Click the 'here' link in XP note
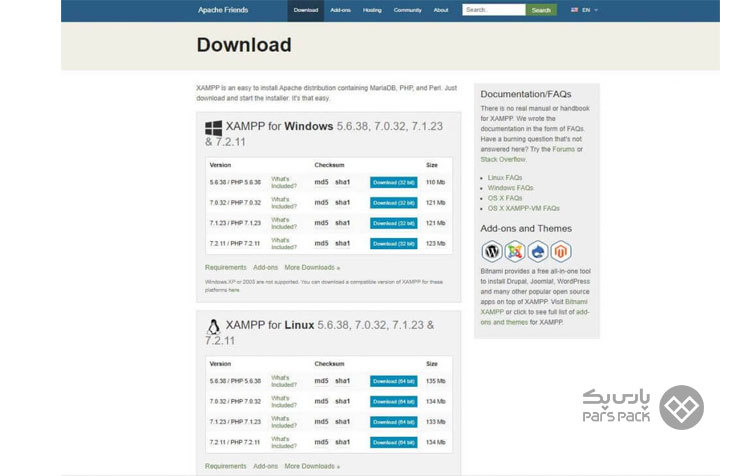750x476 pixels. [x=234, y=290]
